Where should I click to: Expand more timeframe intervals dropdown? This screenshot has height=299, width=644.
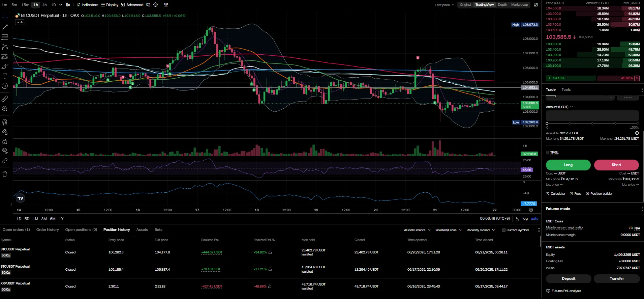point(61,5)
